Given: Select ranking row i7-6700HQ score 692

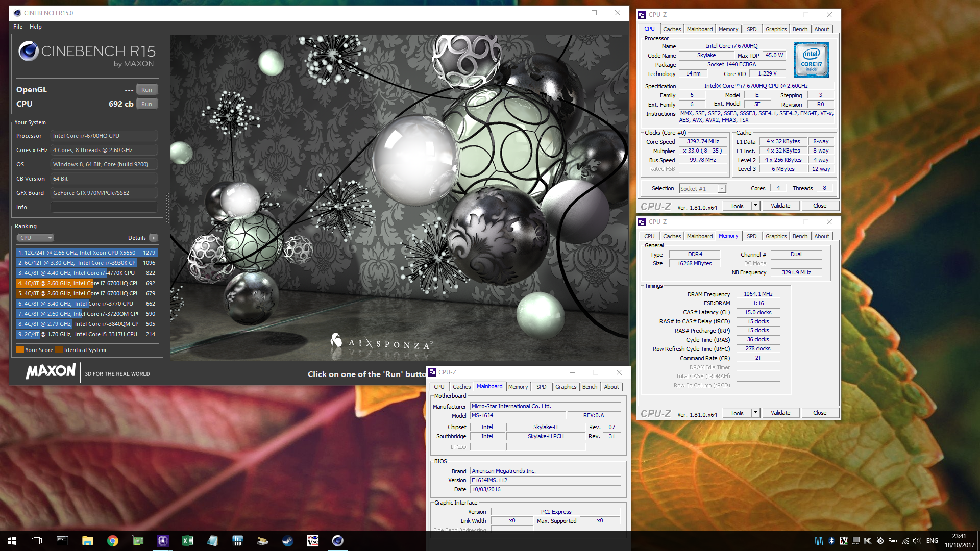Looking at the screenshot, I should pyautogui.click(x=87, y=283).
